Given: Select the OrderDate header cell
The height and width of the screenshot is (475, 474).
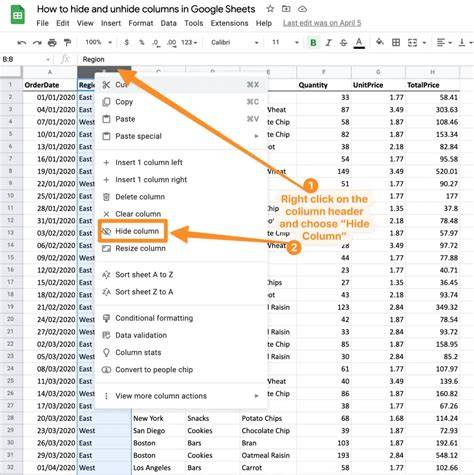Looking at the screenshot, I should [50, 85].
